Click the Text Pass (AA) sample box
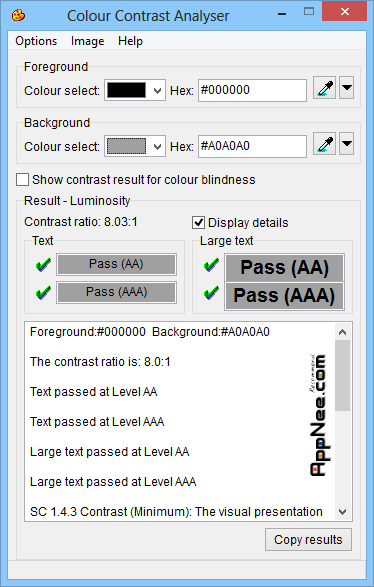The width and height of the screenshot is (374, 587). click(x=116, y=264)
